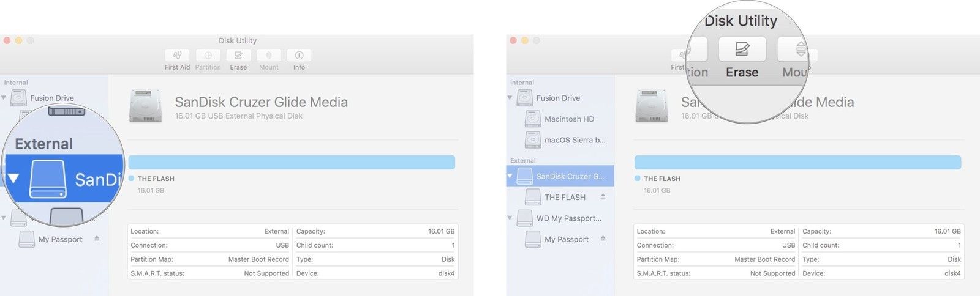This screenshot has height=296, width=980.
Task: Select THE FLASH volume in right sidebar
Action: tap(565, 197)
